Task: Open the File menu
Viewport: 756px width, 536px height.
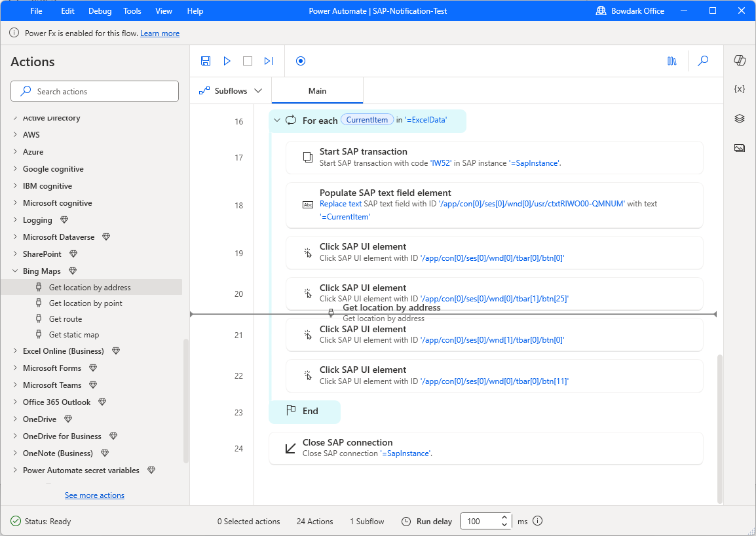Action: (x=36, y=10)
